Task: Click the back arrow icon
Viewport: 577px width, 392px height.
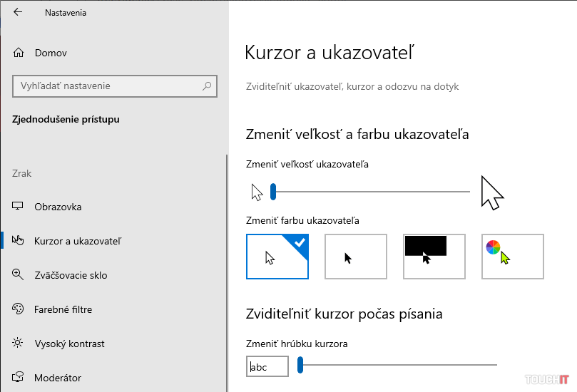Action: [18, 12]
